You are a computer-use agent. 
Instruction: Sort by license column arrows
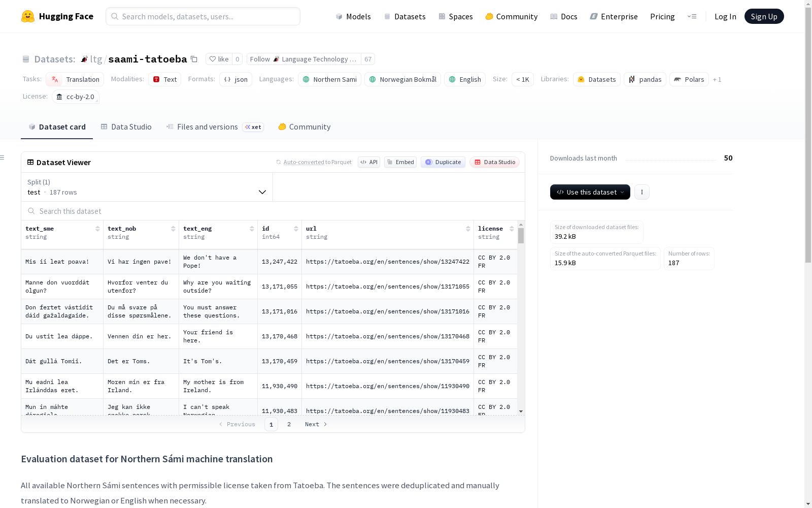click(x=512, y=229)
